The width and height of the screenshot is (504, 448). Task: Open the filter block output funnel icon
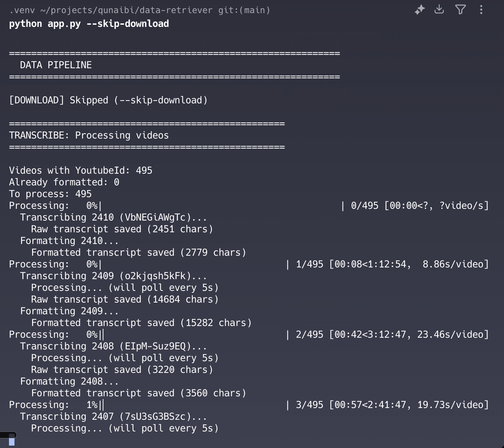pos(460,10)
